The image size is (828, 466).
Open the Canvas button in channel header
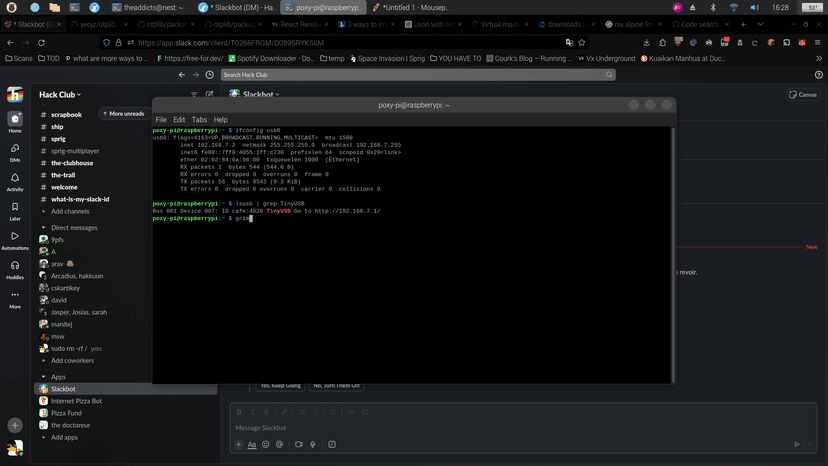click(x=803, y=95)
